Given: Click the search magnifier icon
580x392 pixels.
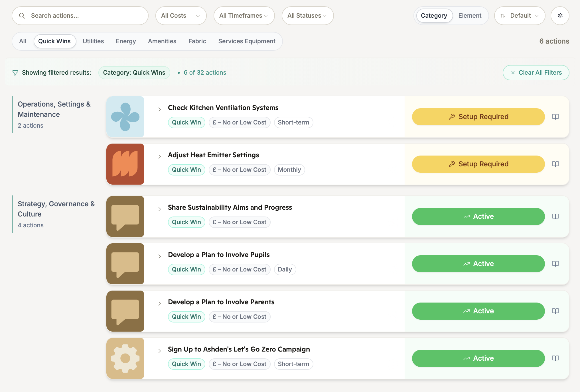Looking at the screenshot, I should click(22, 16).
